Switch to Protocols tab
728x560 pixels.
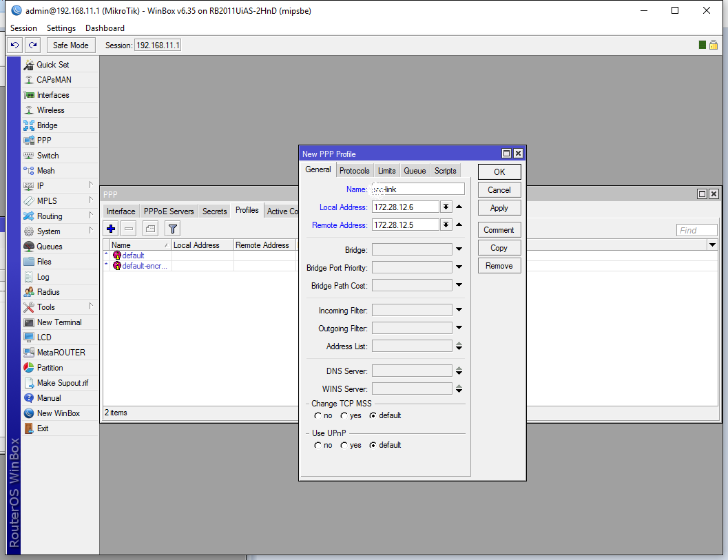[x=354, y=171]
